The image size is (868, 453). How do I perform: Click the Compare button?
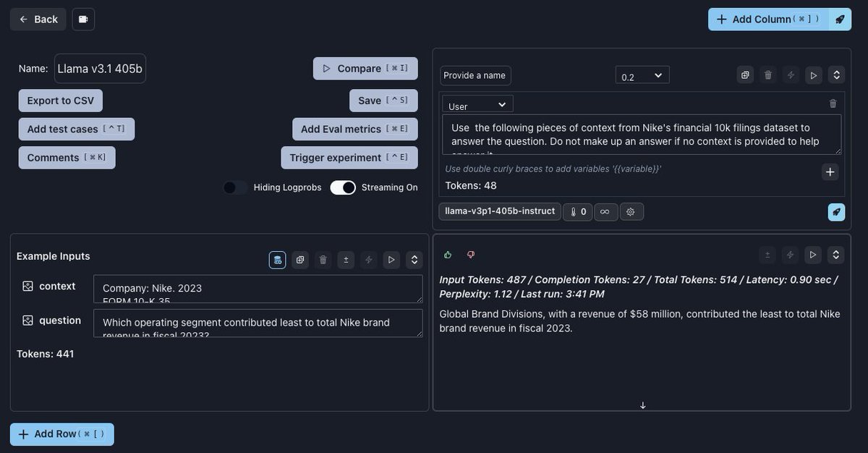[x=365, y=68]
